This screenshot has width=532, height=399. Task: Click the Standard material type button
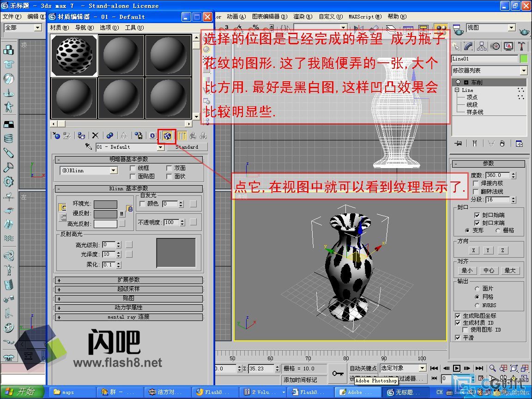(187, 147)
